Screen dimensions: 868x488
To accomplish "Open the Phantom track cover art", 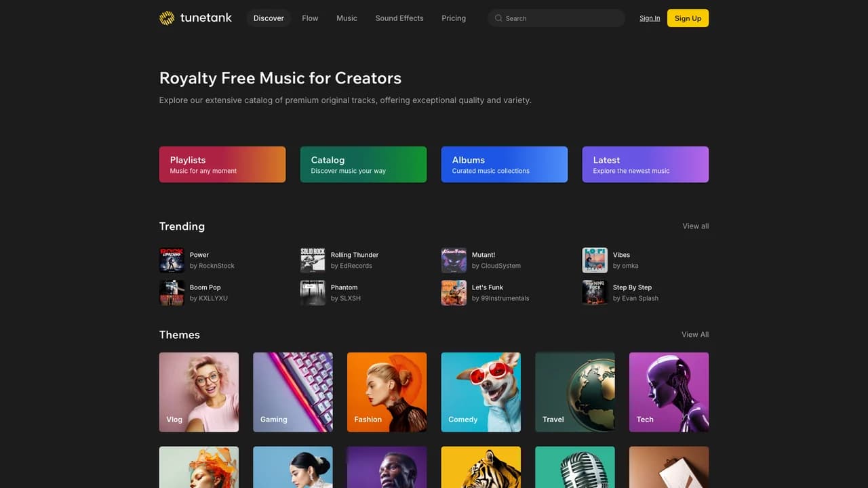I will pyautogui.click(x=313, y=293).
